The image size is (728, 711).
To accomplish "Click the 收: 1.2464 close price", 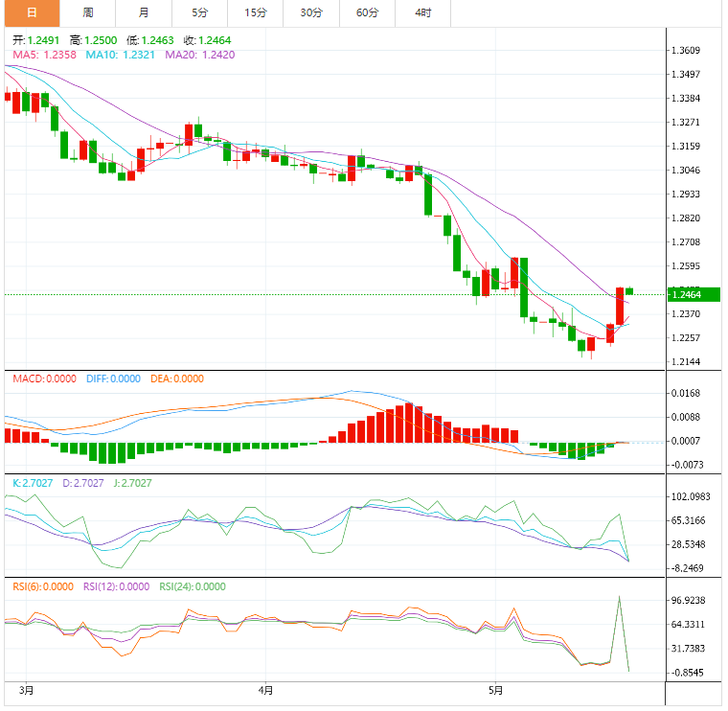I will (x=207, y=40).
